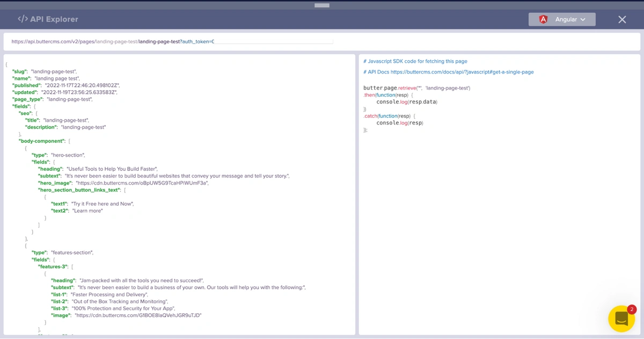Screen dimensions: 644x339
Task: Click the "page_type" key
Action: tap(28, 99)
